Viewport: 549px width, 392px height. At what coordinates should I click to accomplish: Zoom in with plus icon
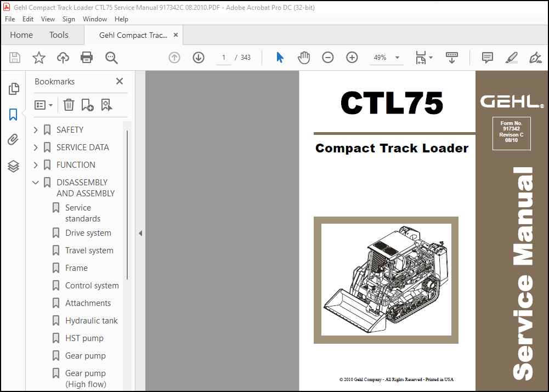pos(352,58)
